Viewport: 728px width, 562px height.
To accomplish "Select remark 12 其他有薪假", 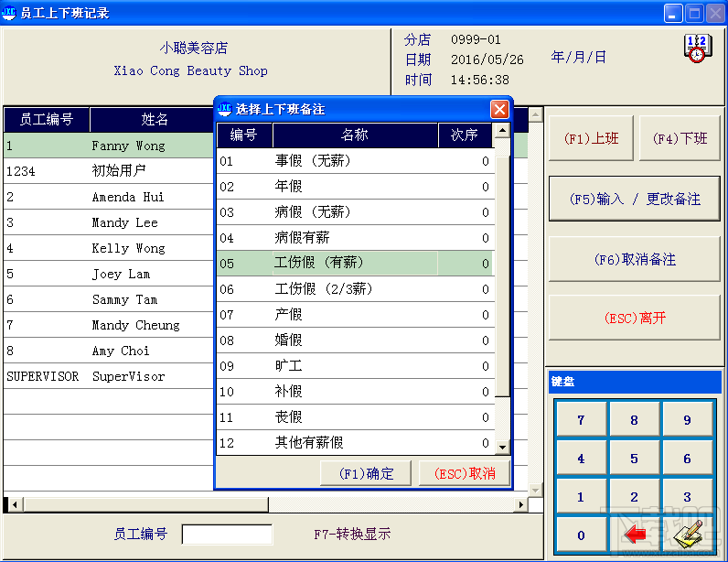I will click(x=355, y=442).
